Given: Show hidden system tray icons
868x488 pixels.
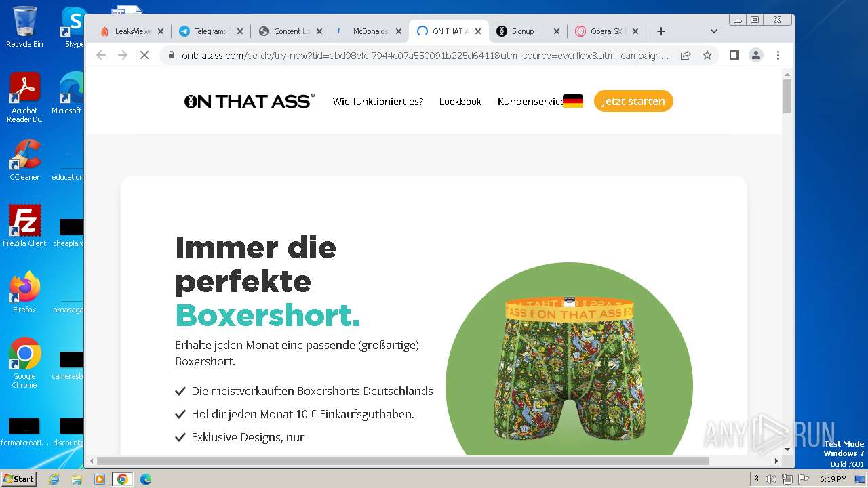Looking at the screenshot, I should [757, 479].
